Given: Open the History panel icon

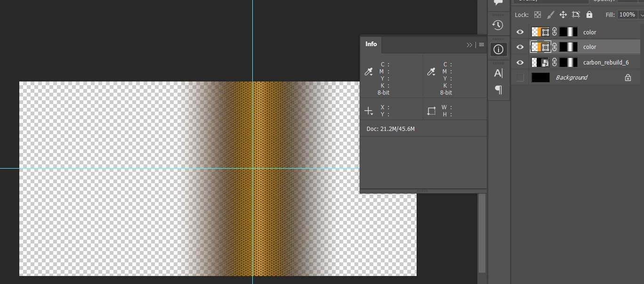Looking at the screenshot, I should (498, 25).
